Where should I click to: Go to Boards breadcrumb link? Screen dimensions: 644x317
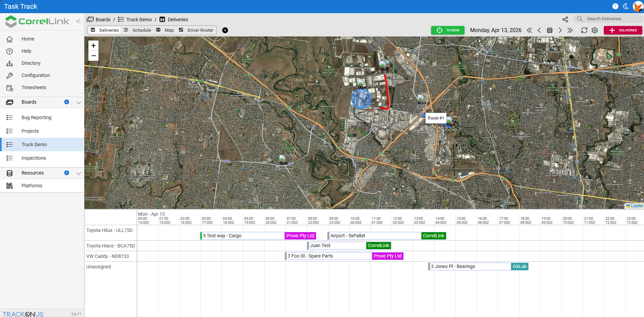pos(99,20)
